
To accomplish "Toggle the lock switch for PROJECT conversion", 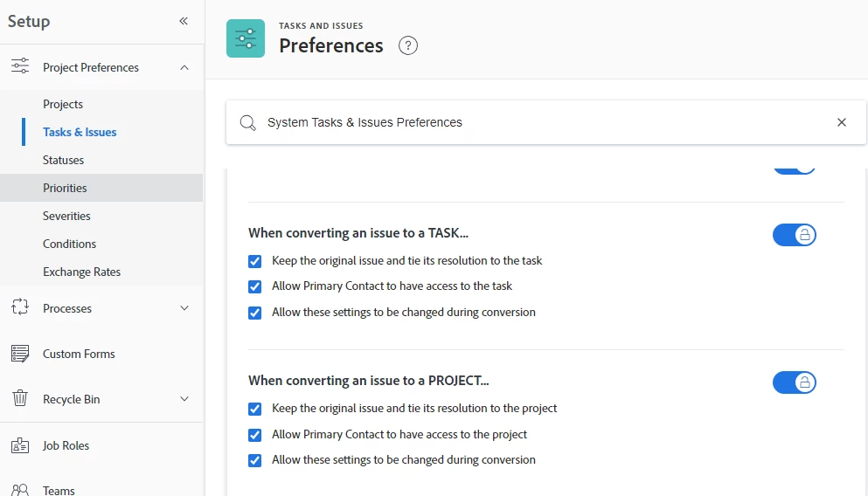I will [x=794, y=382].
